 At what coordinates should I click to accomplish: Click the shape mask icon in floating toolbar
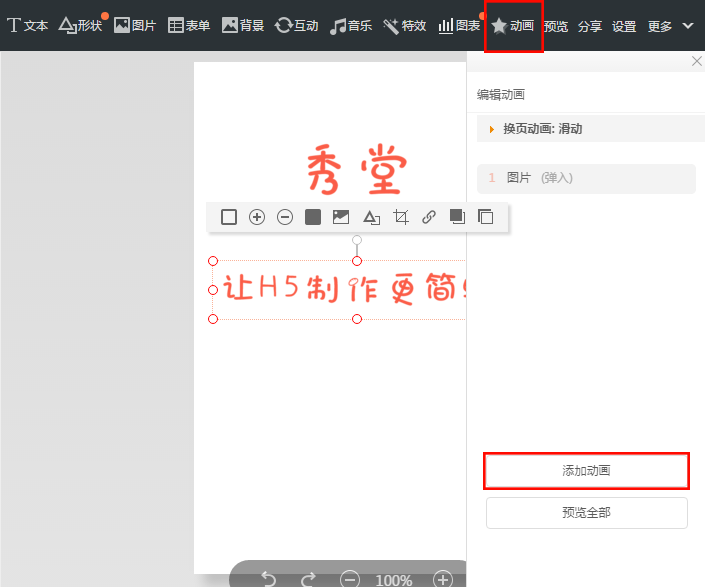coord(371,217)
